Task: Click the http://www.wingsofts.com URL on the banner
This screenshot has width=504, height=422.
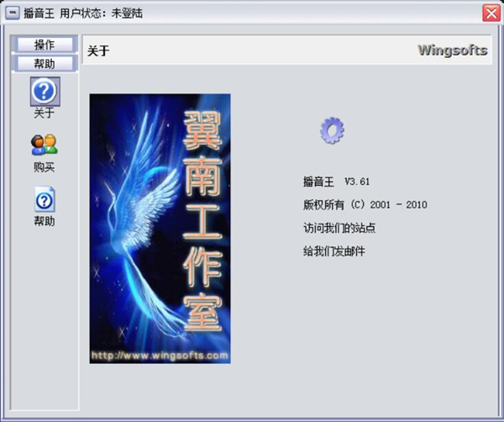Action: click(160, 356)
